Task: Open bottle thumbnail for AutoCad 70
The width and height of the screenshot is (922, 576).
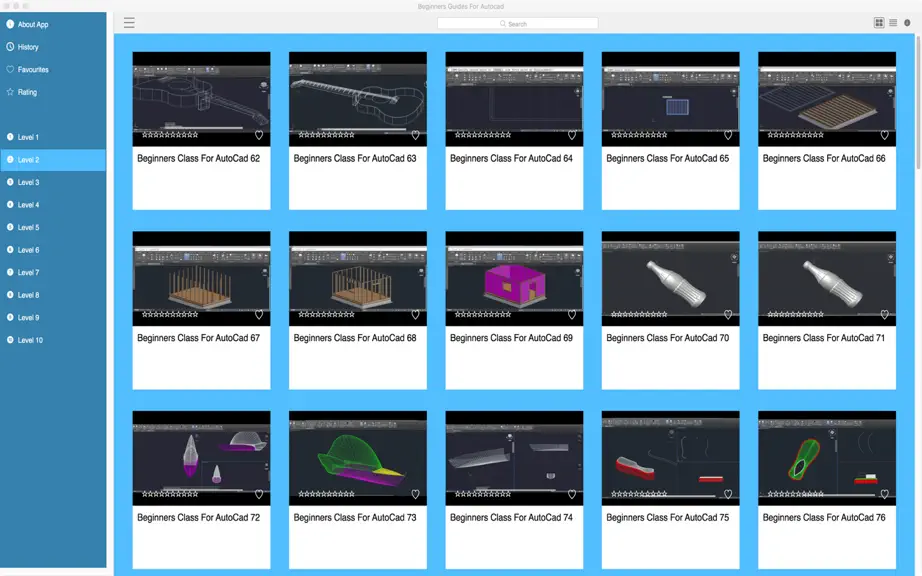Action: pyautogui.click(x=670, y=277)
